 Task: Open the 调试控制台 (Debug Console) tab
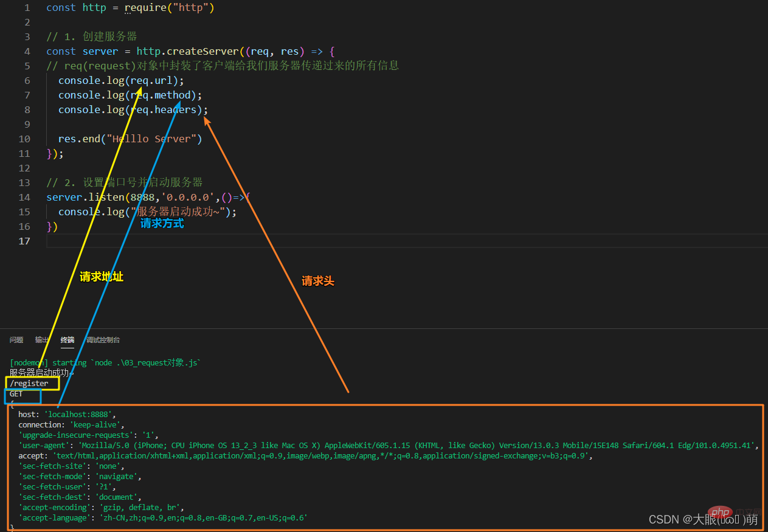pyautogui.click(x=103, y=340)
